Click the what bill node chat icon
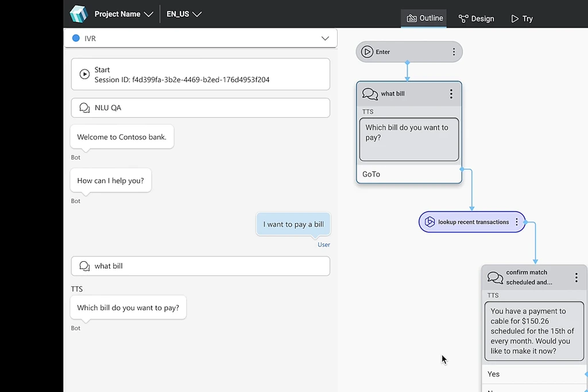The width and height of the screenshot is (588, 392). [370, 94]
